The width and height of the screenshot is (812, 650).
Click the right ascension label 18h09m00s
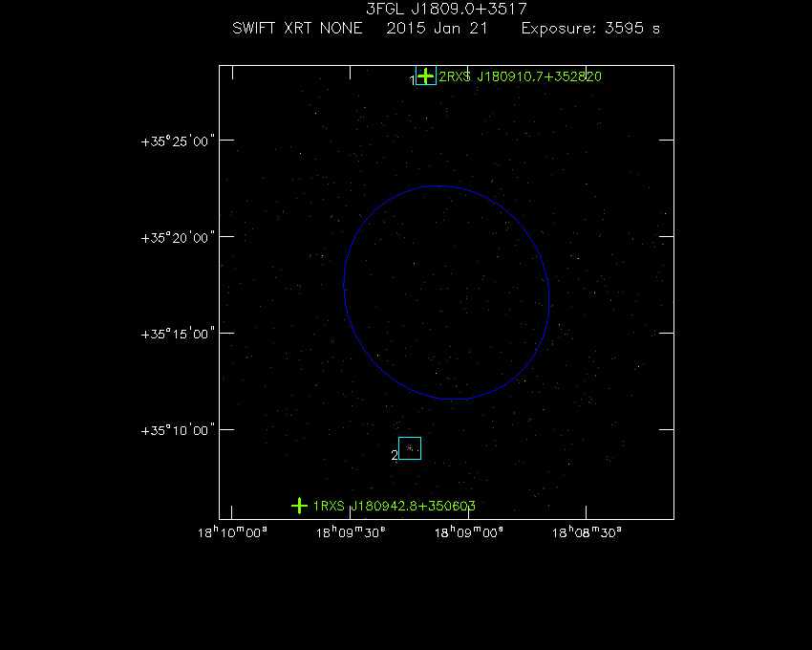pyautogui.click(x=468, y=532)
